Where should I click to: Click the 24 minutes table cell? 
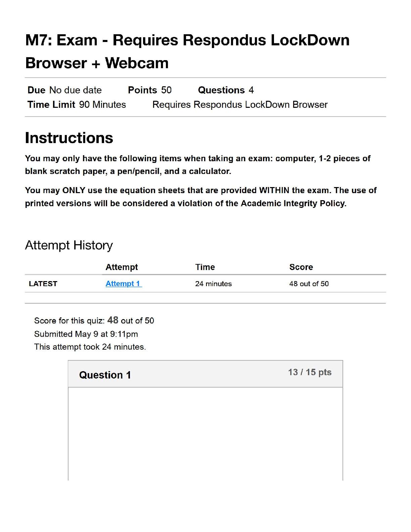pos(214,284)
